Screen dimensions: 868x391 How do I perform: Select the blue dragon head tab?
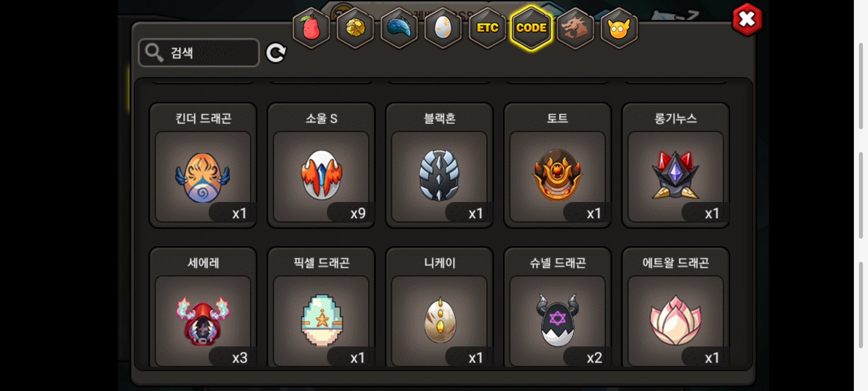point(399,28)
